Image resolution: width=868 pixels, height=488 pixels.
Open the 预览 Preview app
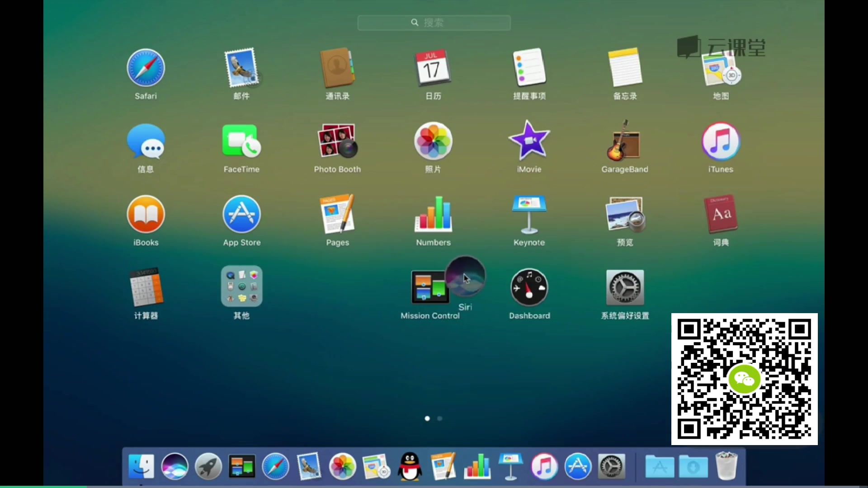(x=625, y=214)
